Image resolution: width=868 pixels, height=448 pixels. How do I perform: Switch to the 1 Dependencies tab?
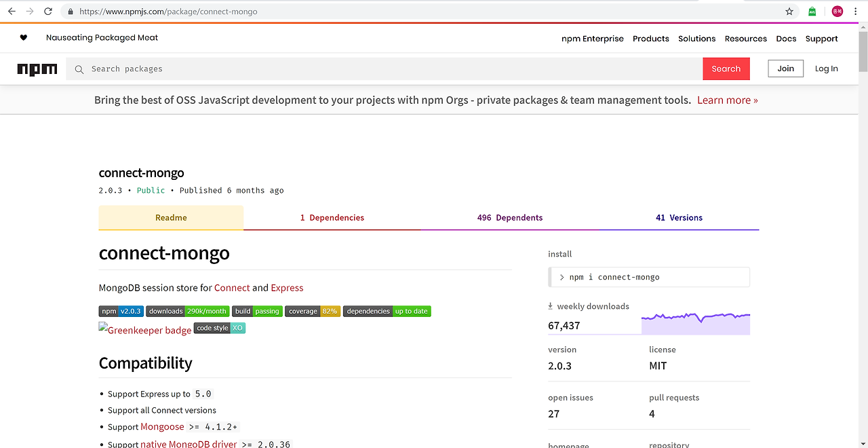pyautogui.click(x=332, y=218)
